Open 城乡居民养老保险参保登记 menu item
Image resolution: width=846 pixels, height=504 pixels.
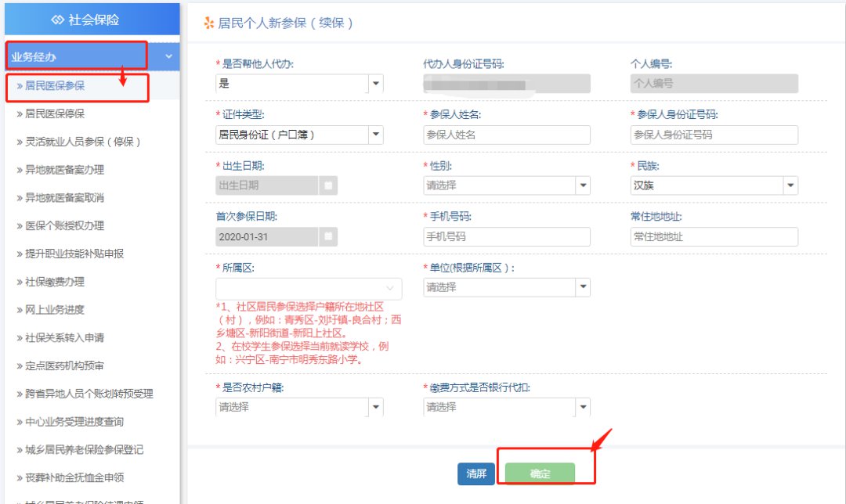tap(80, 450)
